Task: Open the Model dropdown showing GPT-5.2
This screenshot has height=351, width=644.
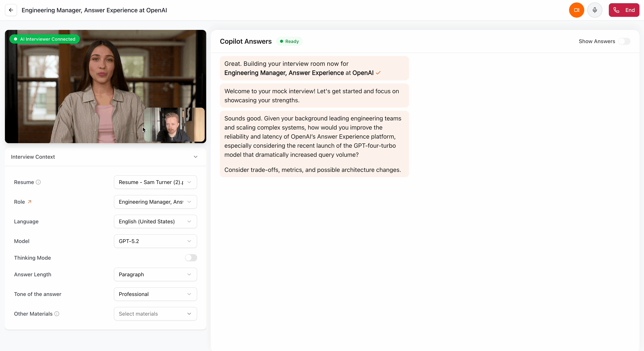Action: click(155, 241)
